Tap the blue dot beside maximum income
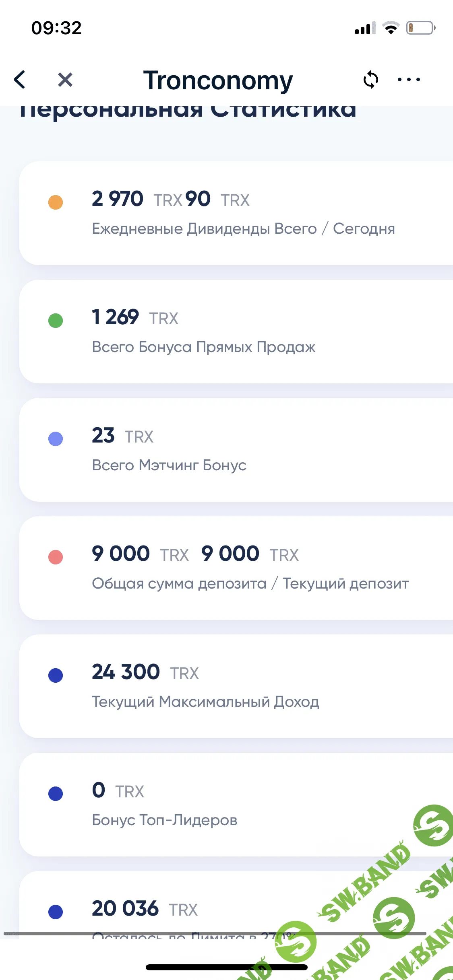 pos(56,675)
